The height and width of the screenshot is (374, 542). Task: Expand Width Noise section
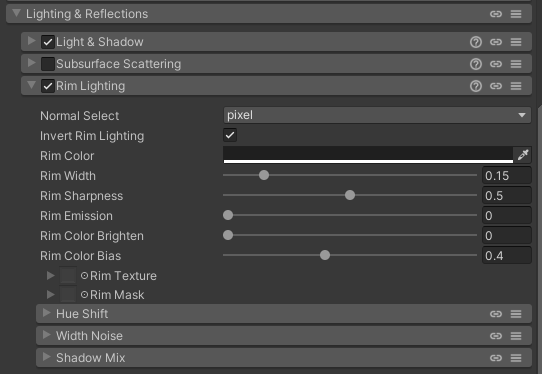click(46, 335)
